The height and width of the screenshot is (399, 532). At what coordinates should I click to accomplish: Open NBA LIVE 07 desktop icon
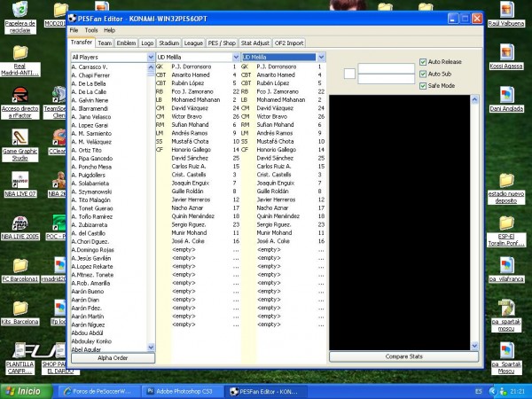pos(20,184)
